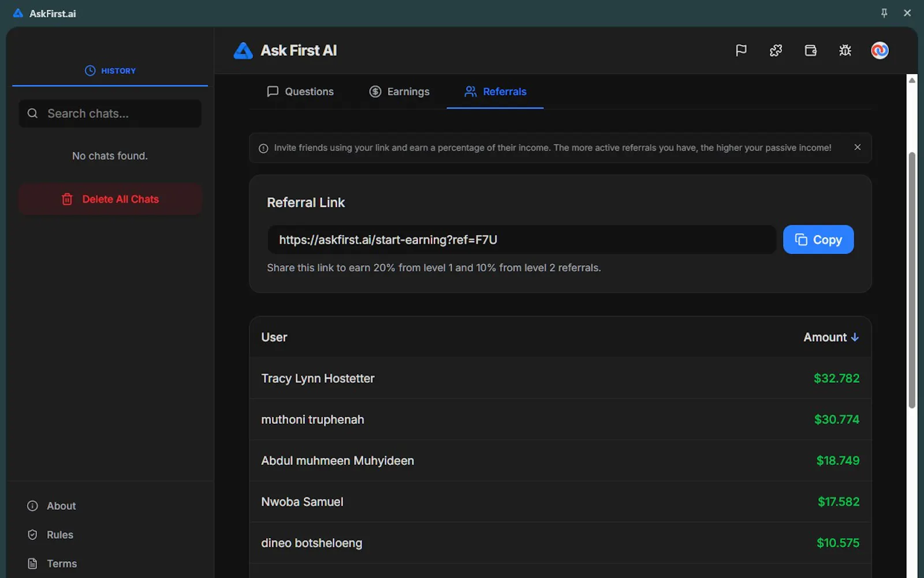The width and height of the screenshot is (924, 578).
Task: Click the $18.749 amount
Action: [838, 460]
